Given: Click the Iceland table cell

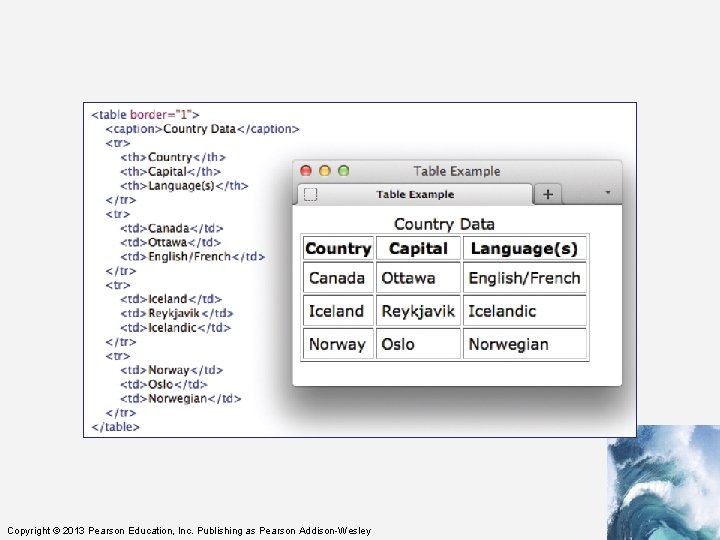Looking at the screenshot, I should [338, 311].
